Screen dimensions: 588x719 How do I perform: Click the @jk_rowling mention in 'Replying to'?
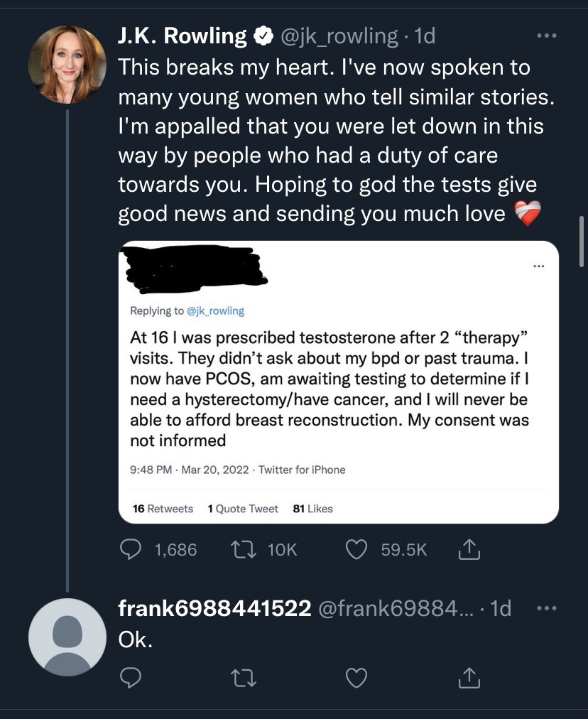[215, 311]
